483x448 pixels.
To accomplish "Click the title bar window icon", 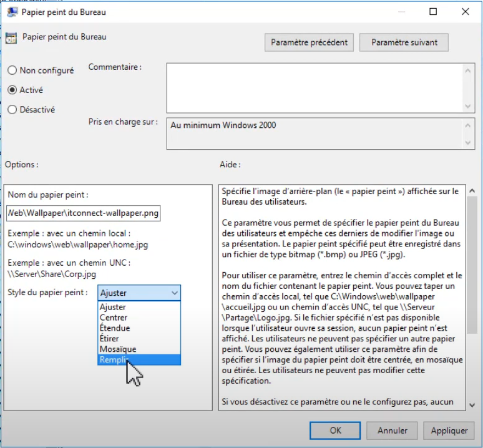I will pyautogui.click(x=12, y=12).
